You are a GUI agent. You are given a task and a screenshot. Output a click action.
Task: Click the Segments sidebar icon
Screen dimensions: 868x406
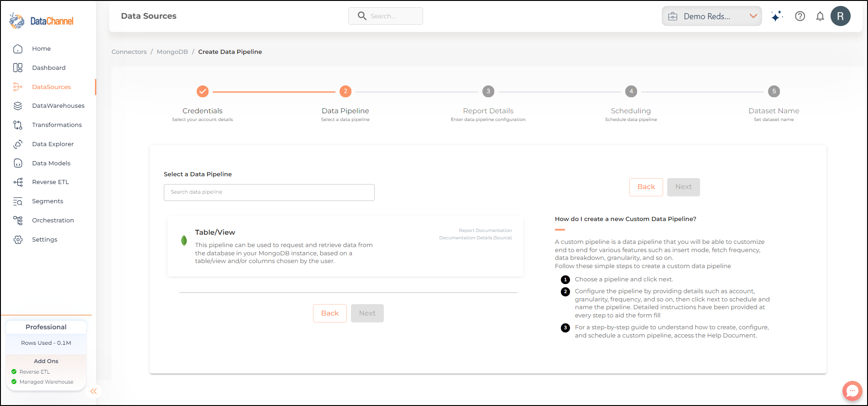[18, 201]
